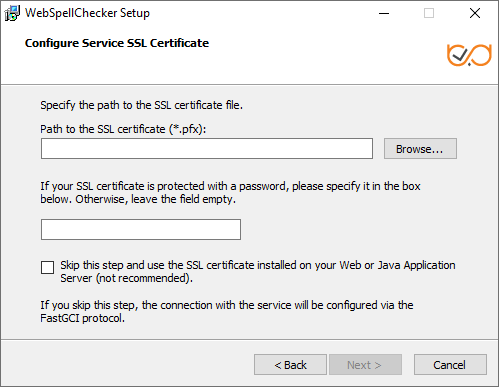Click the password protection instruction text
This screenshot has width=499, height=387.
coord(230,192)
